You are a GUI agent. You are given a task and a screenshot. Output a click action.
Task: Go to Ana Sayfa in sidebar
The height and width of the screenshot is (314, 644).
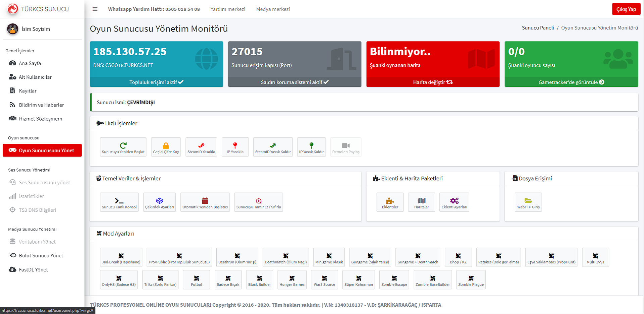pyautogui.click(x=30, y=63)
